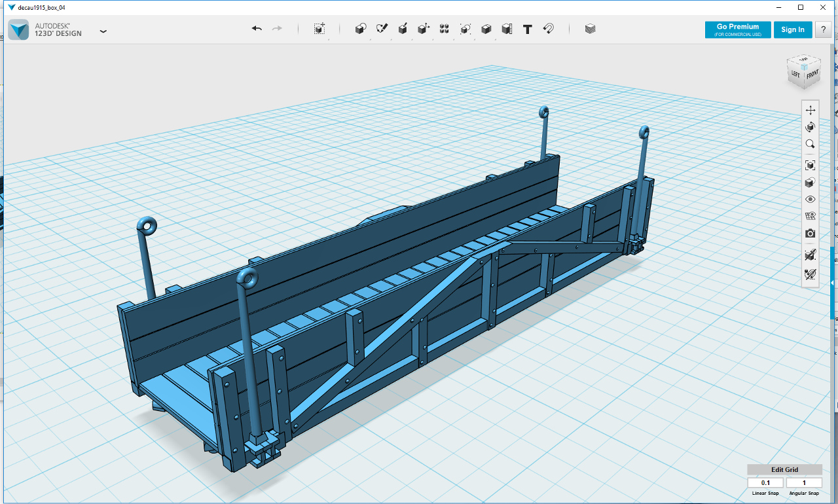Click the Sign In button
Screen dimensions: 838x504
793,29
